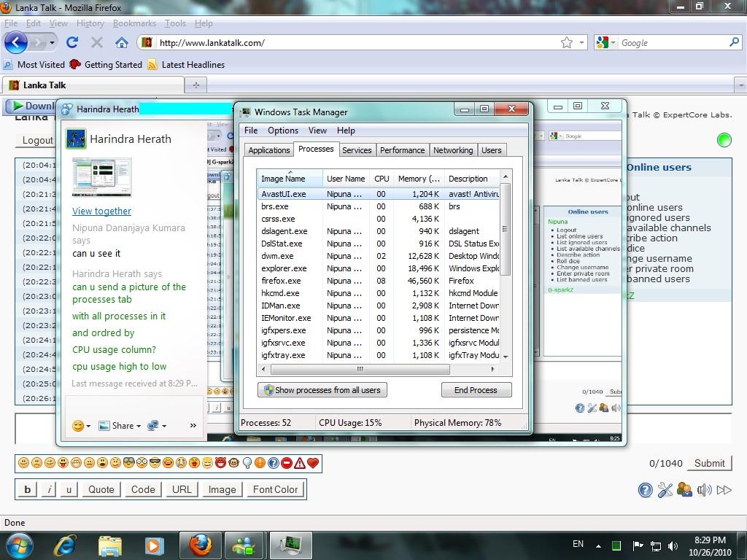This screenshot has width=747, height=560.
Task: Switch to the Performance tab
Action: coord(402,150)
